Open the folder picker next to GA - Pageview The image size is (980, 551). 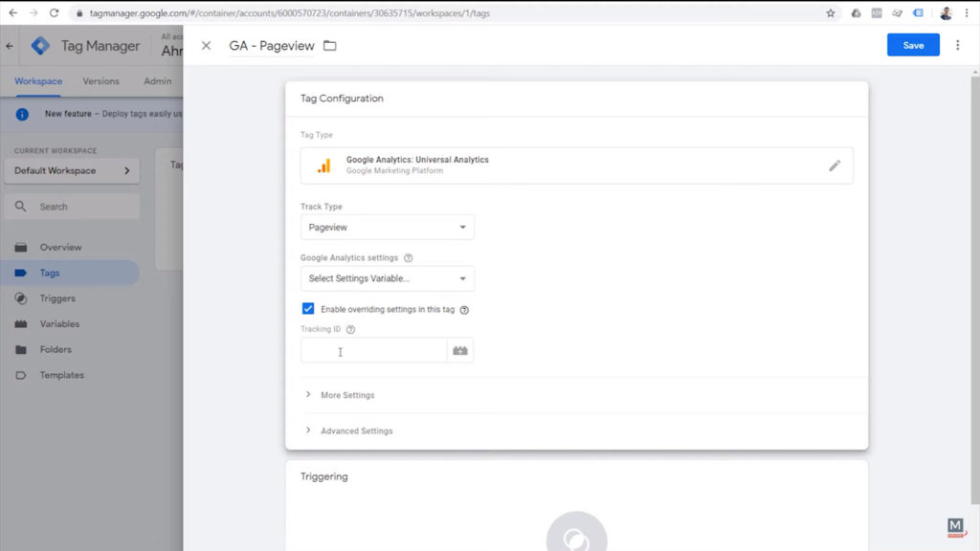(x=328, y=45)
